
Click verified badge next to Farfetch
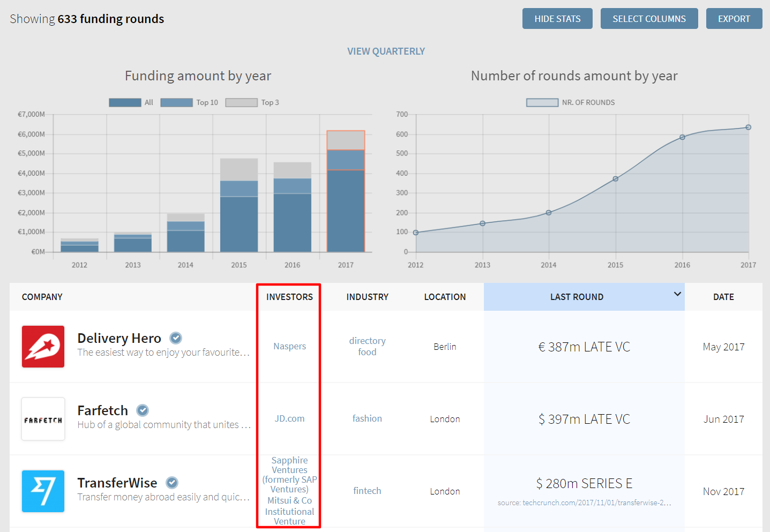[x=143, y=410]
